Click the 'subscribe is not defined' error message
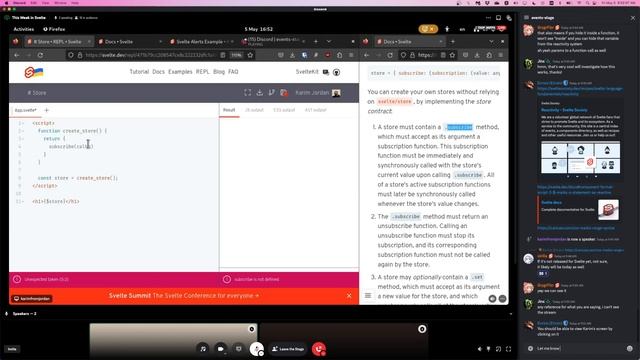 257,280
